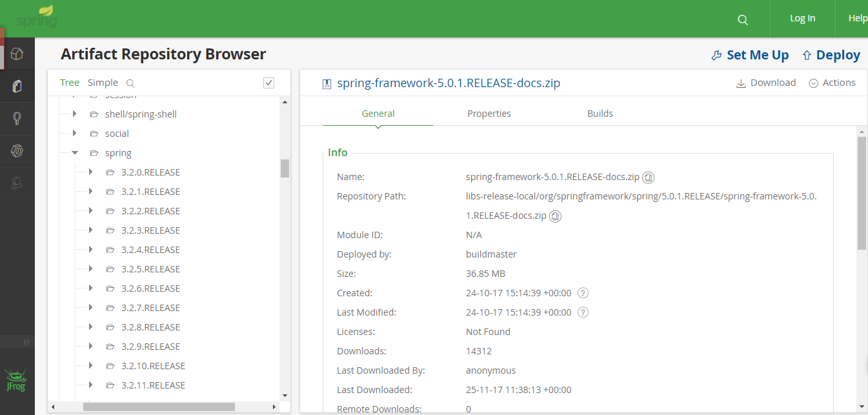Expand 3.2.1.RELEASE node
Viewport: 868px width, 415px height.
pyautogui.click(x=91, y=191)
